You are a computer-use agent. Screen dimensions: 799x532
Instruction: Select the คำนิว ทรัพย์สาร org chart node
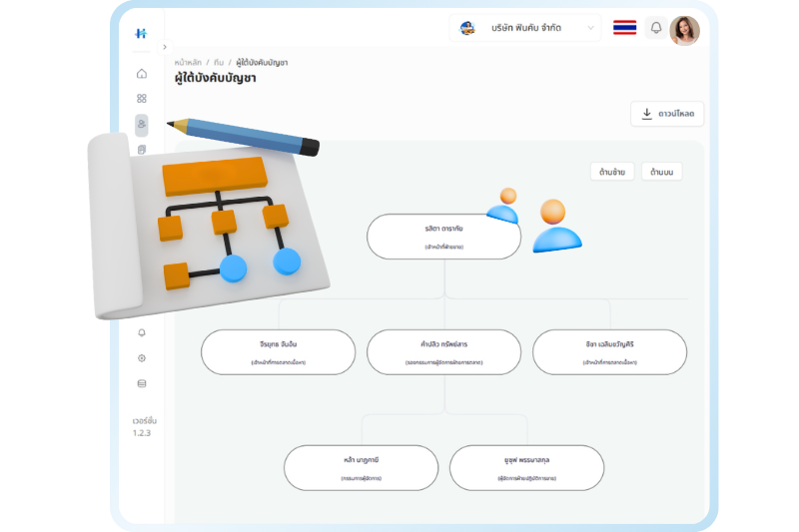[x=443, y=351]
